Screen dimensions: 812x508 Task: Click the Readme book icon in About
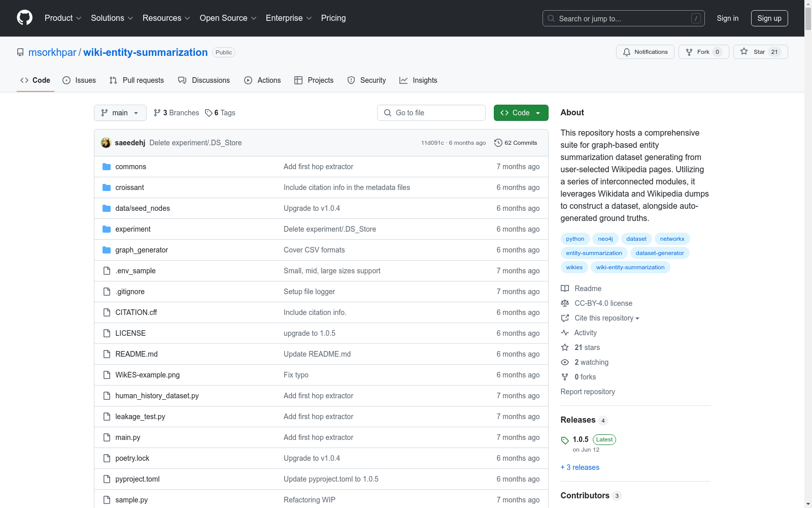565,289
